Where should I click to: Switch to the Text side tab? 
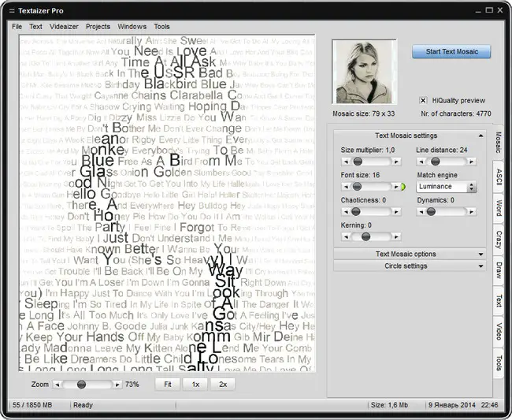pos(499,301)
